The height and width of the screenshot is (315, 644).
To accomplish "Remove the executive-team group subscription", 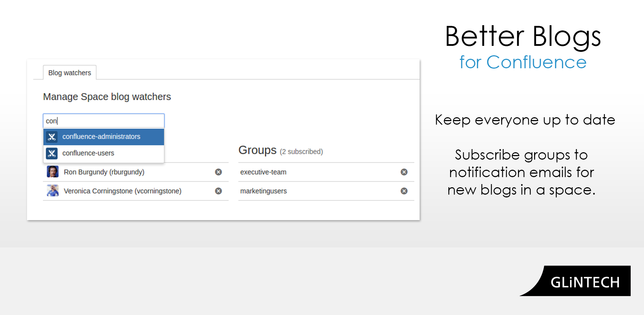I will (404, 172).
